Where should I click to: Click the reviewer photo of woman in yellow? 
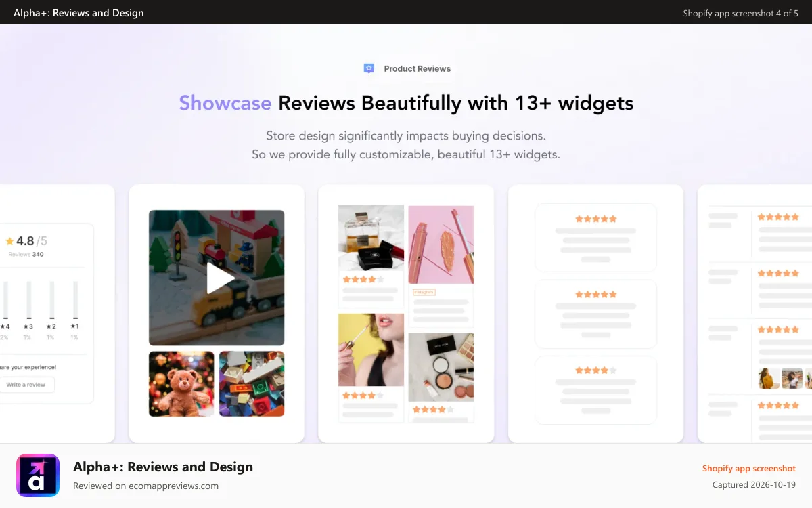click(x=769, y=378)
